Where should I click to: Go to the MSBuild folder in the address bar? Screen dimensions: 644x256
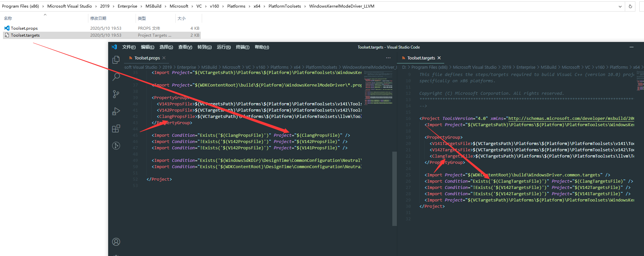pos(153,6)
